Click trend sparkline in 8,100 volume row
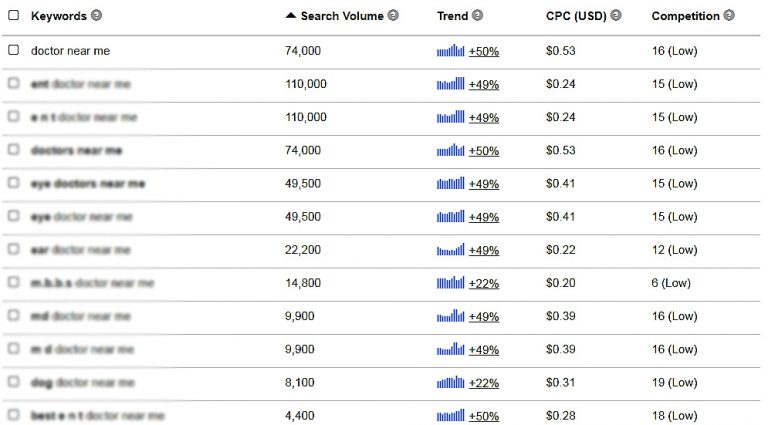Screen dimensions: 768x425 point(450,382)
